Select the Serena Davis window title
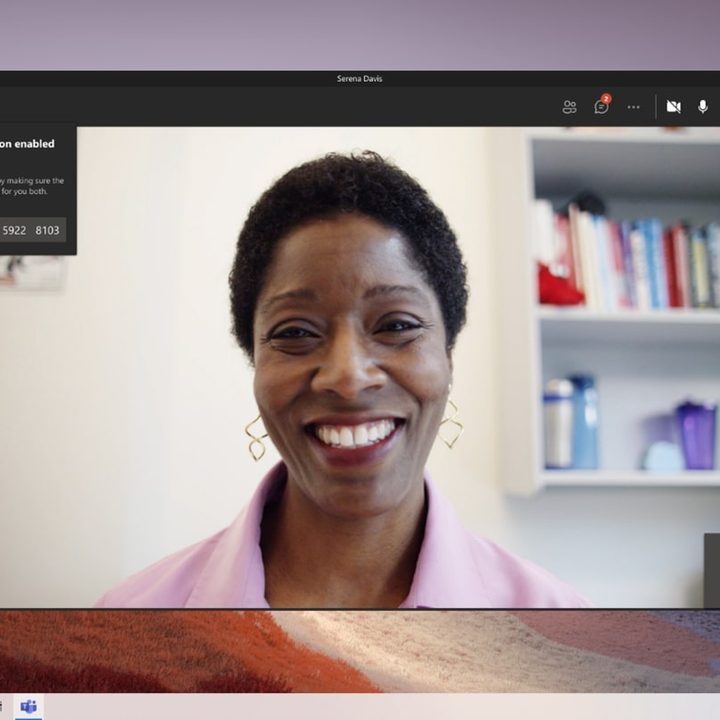 [360, 79]
